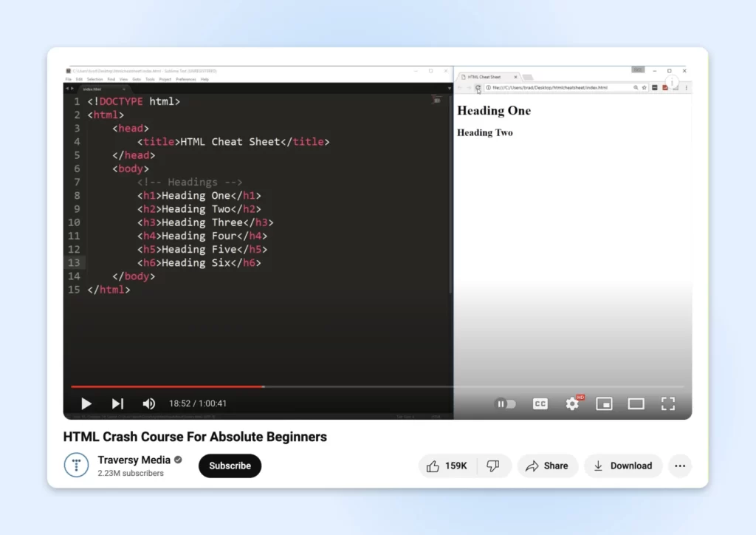Open Project menu in Sublime Text
Viewport: 756px width, 535px height.
coord(165,79)
